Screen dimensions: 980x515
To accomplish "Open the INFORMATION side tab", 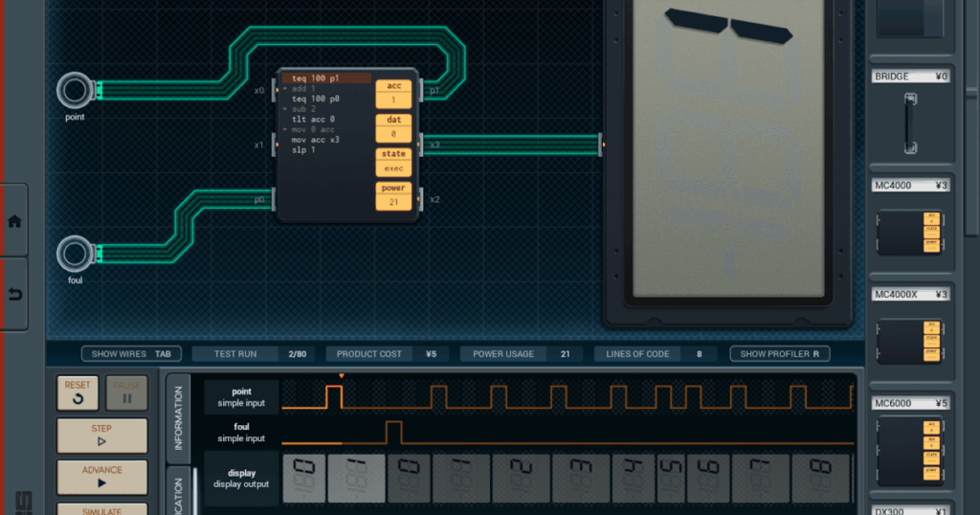I will pos(178,417).
